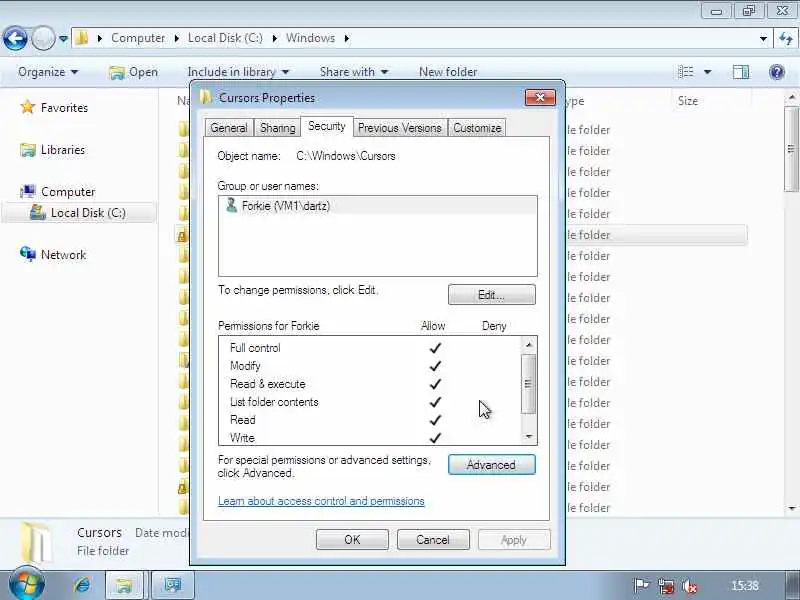Screen dimensions: 800x600
Task: Select Windows in the address breadcrumb
Action: pyautogui.click(x=310, y=38)
